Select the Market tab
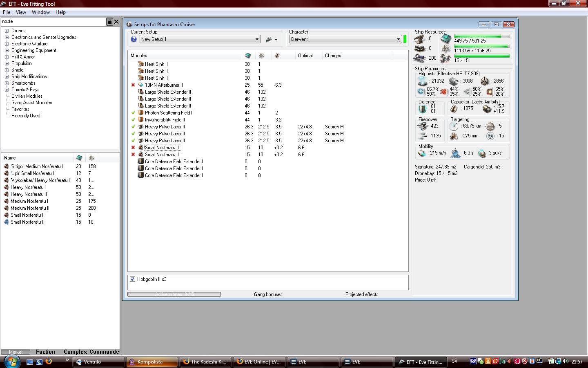 (16, 352)
